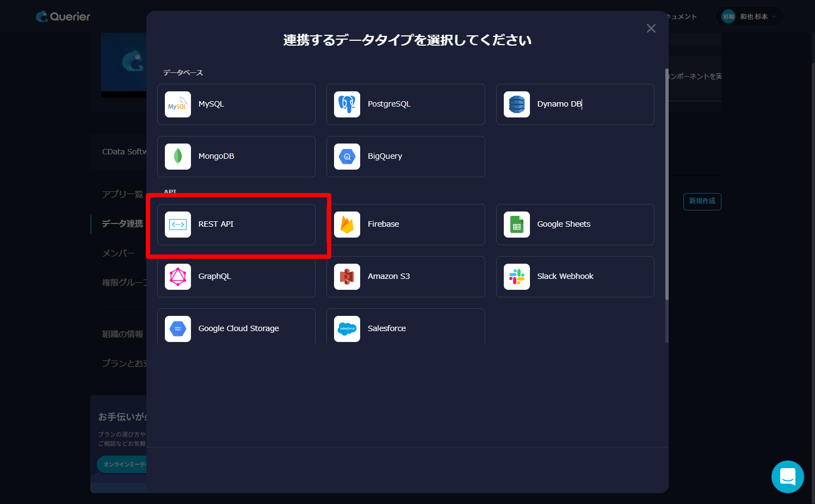Open the データ連携 sidebar menu
Image resolution: width=815 pixels, height=504 pixels.
[x=122, y=223]
